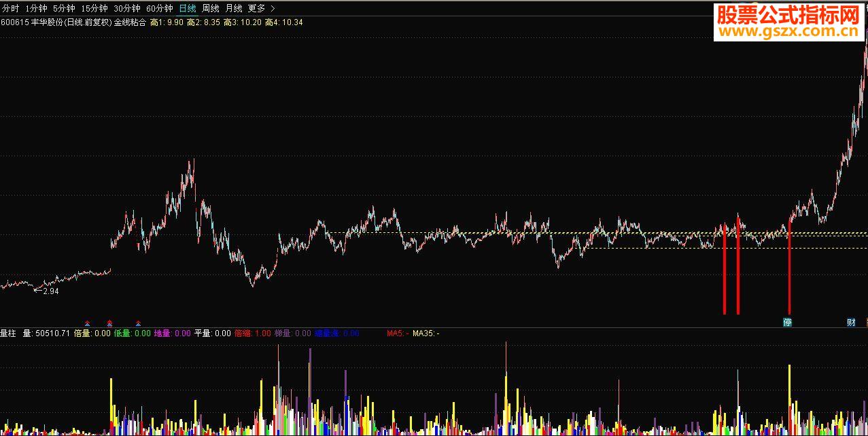
Task: Click the 高3: 10.20 indicator value
Action: point(242,22)
